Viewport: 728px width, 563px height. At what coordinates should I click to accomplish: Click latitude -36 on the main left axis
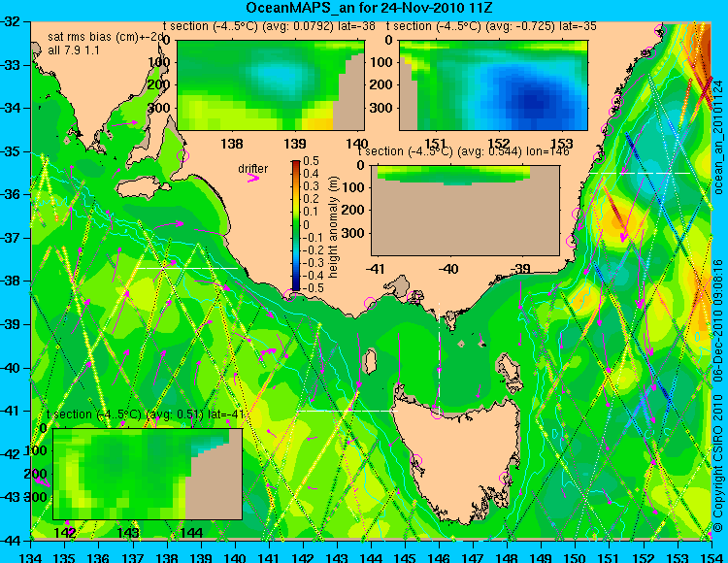pyautogui.click(x=10, y=194)
